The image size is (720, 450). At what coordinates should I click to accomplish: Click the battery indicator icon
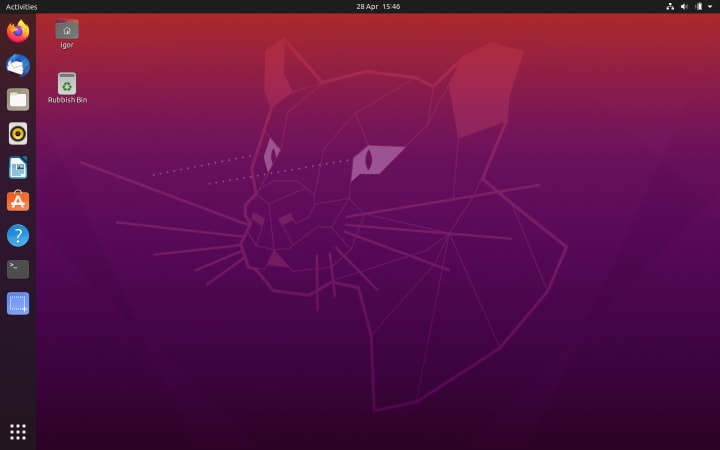(698, 6)
